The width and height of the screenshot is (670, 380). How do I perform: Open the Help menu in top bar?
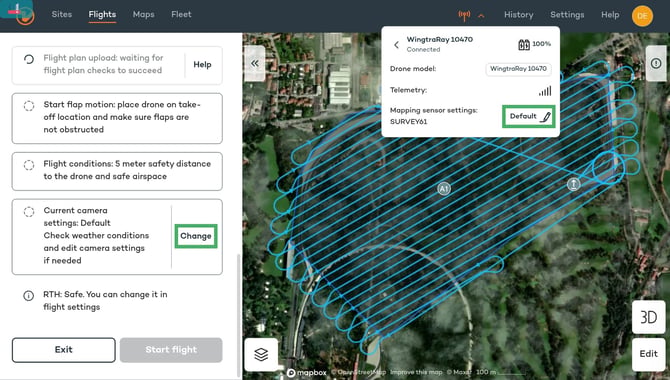coord(610,15)
